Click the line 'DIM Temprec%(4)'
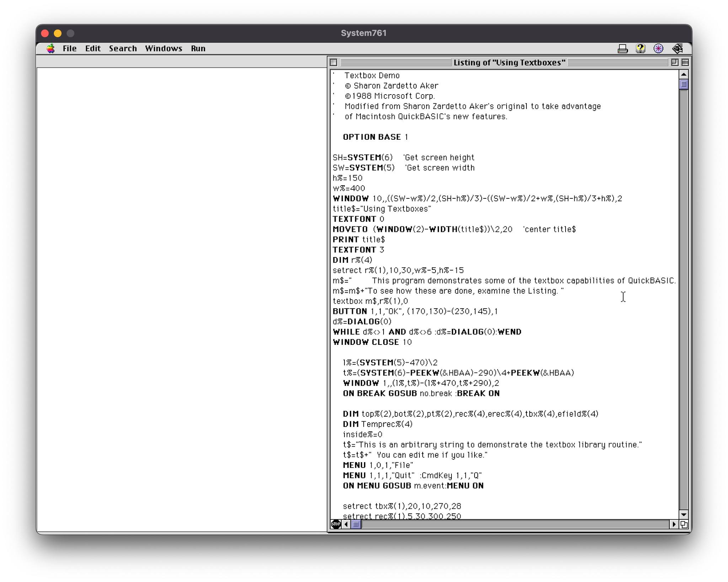Viewport: 728px width, 582px height. click(x=378, y=424)
